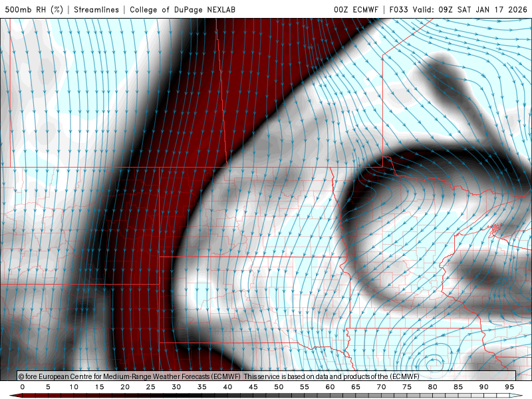The image size is (532, 399).
Task: Click the "F033" forecast hour text
Action: pyautogui.click(x=400, y=9)
